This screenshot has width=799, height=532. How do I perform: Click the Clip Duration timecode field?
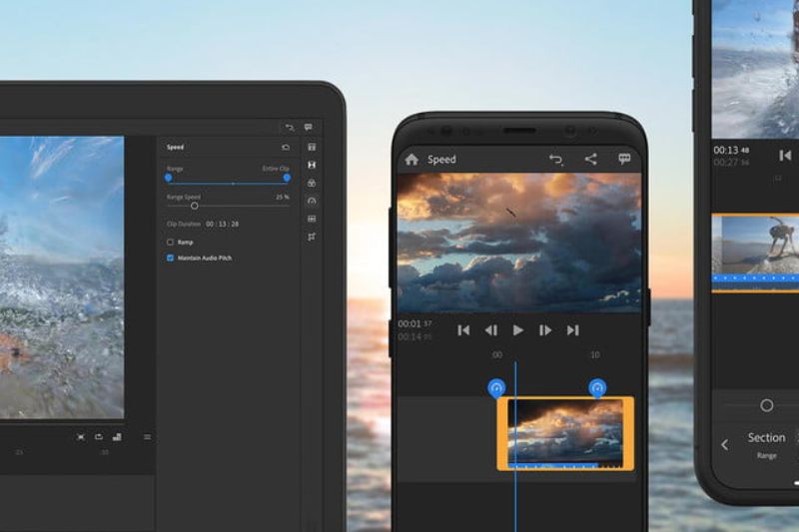pos(222,224)
